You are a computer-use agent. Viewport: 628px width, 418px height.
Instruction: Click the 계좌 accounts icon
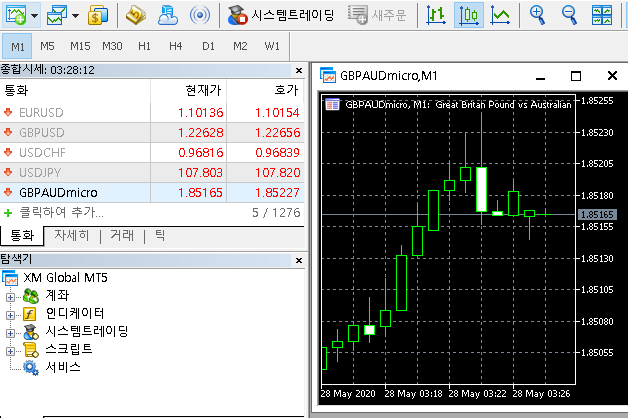pos(31,296)
